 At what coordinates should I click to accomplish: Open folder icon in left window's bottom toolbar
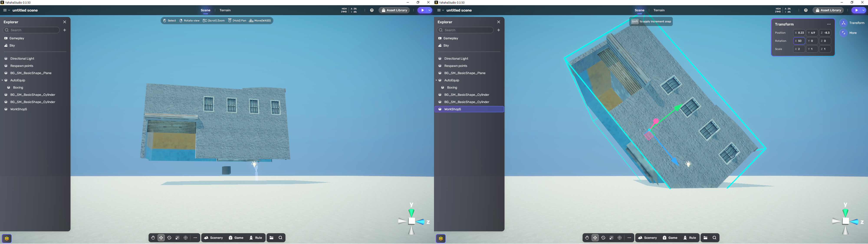point(272,238)
